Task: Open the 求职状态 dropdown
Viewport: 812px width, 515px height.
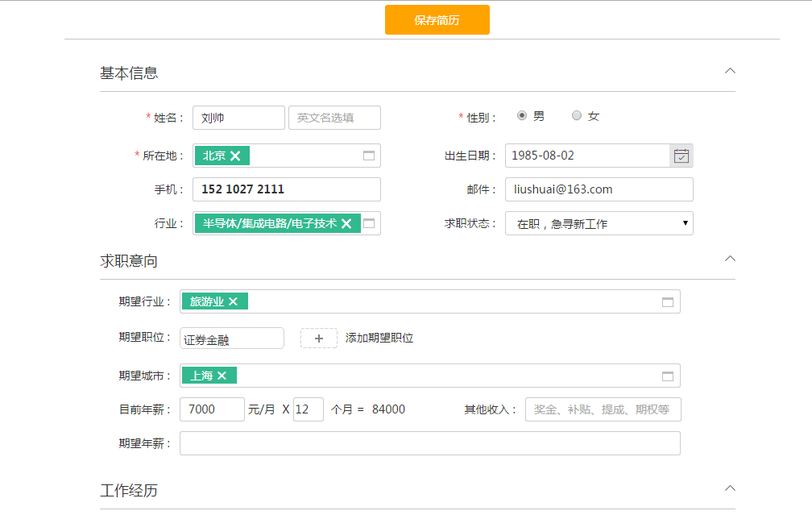Action: coord(599,223)
